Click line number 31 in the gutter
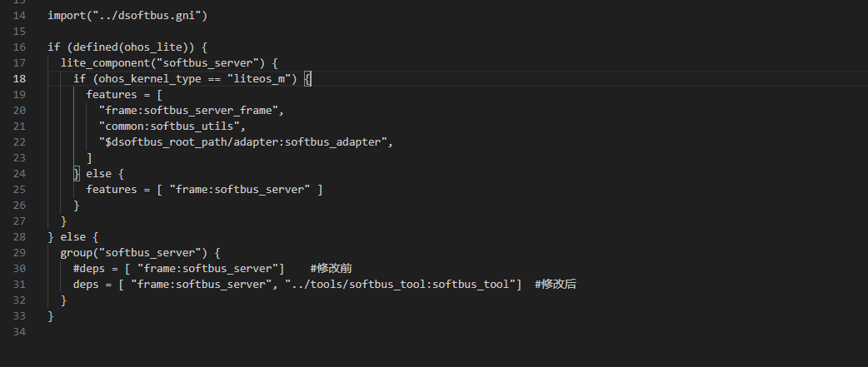Viewport: 868px width, 367px height. [19, 284]
